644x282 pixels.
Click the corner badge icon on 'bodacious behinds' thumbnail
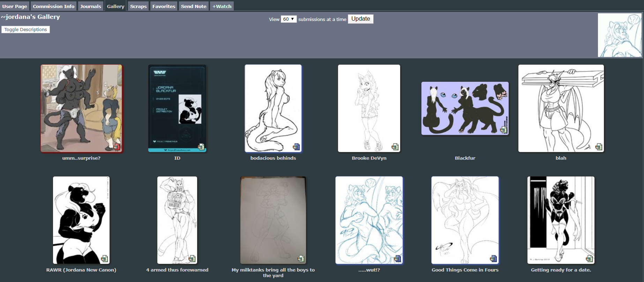296,147
